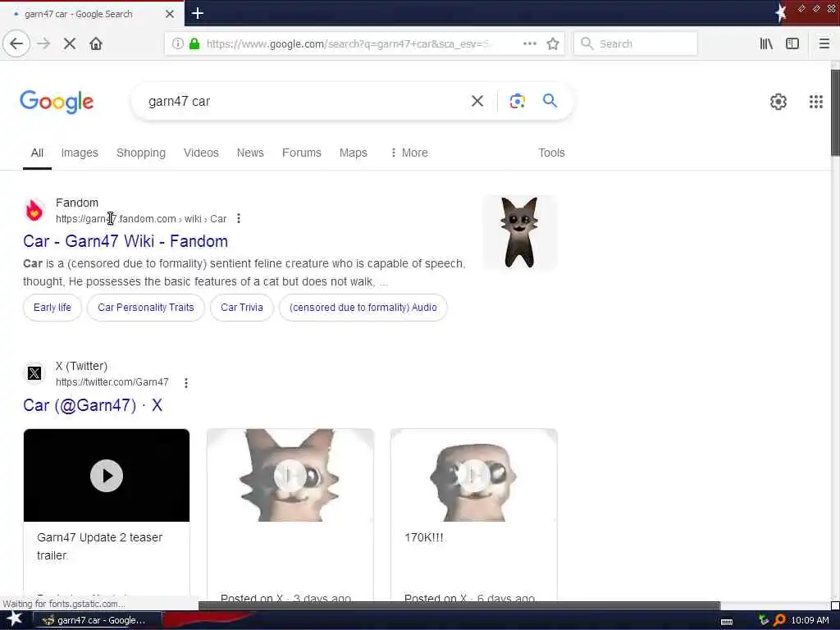This screenshot has width=840, height=630.
Task: Click the garn fandom.com URL breadcrumb
Action: coord(141,218)
